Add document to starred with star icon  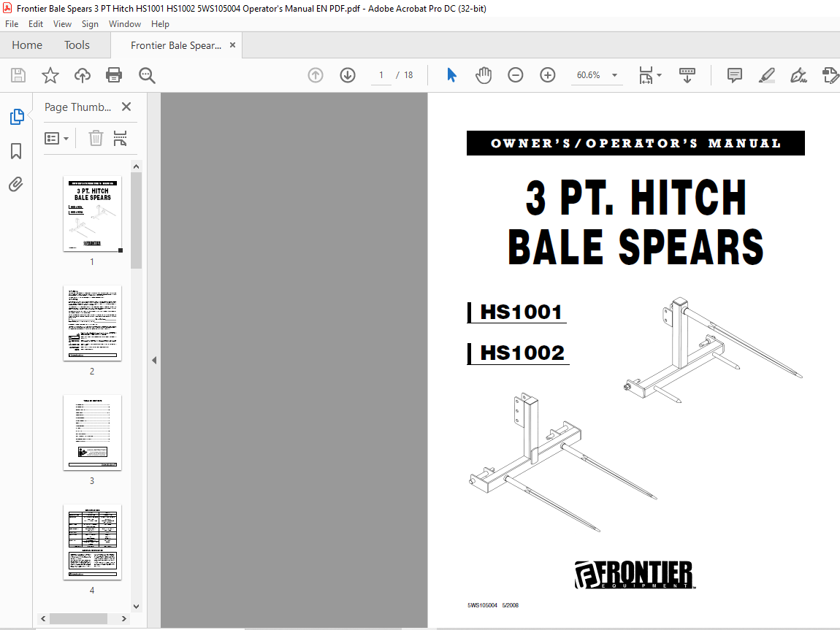[50, 75]
